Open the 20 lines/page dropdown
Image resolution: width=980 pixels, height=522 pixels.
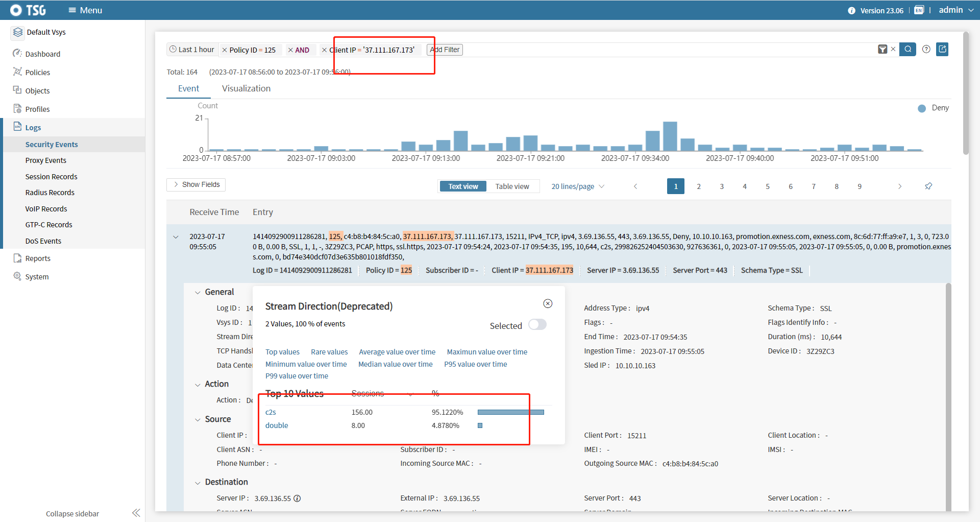coord(577,186)
